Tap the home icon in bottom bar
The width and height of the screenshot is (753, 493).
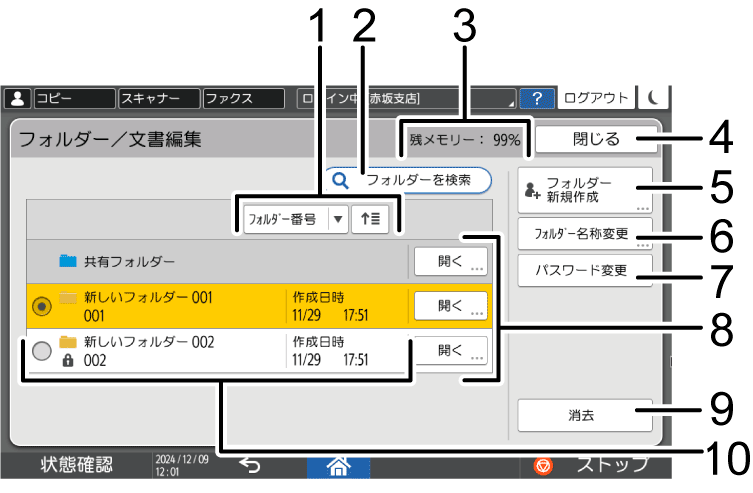coord(339,466)
